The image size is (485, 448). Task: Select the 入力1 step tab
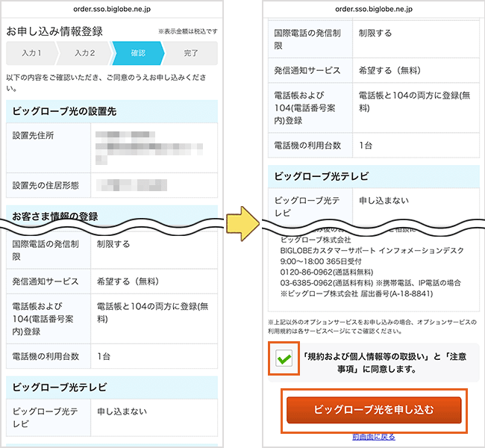click(31, 53)
